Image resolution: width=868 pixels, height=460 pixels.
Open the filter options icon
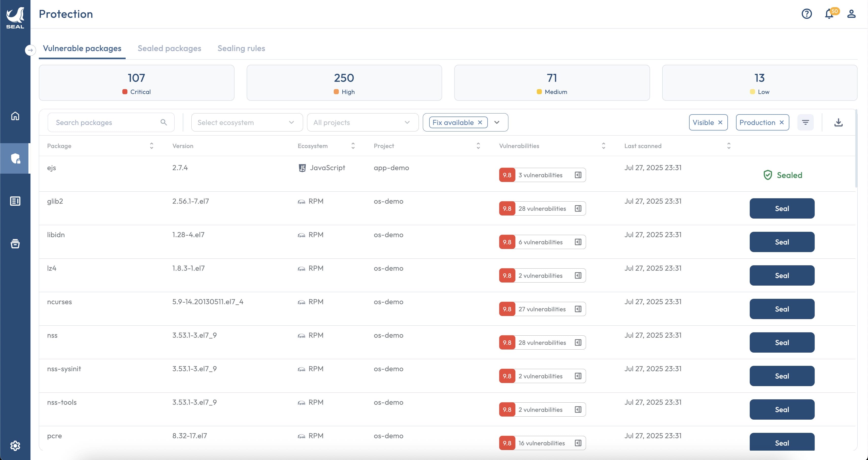[x=805, y=122]
